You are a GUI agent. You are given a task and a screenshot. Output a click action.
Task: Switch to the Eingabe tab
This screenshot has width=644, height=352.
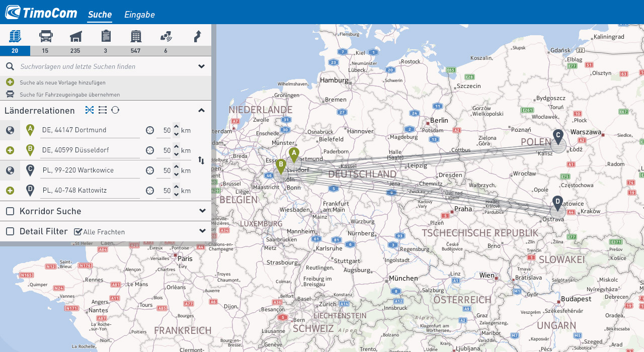tap(139, 15)
